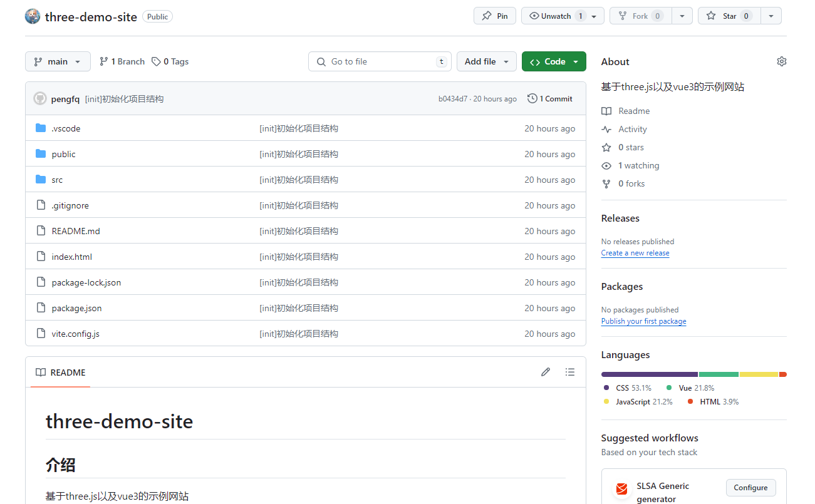Click the yellow JavaScript language bar segment
Image resolution: width=815 pixels, height=504 pixels.
pyautogui.click(x=759, y=374)
